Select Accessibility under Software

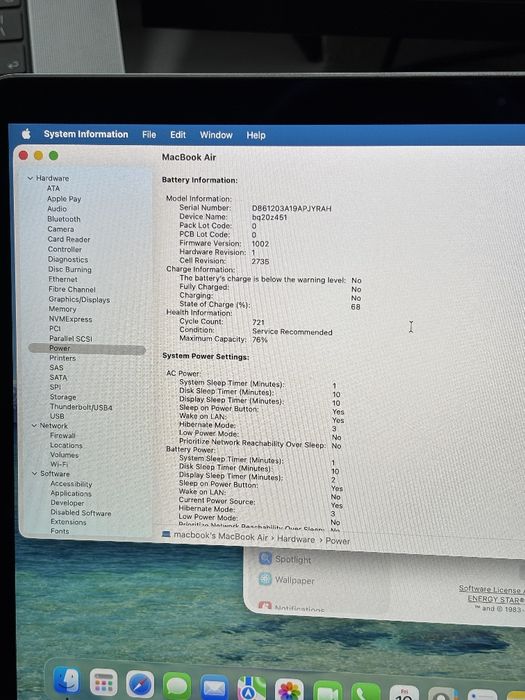point(71,483)
